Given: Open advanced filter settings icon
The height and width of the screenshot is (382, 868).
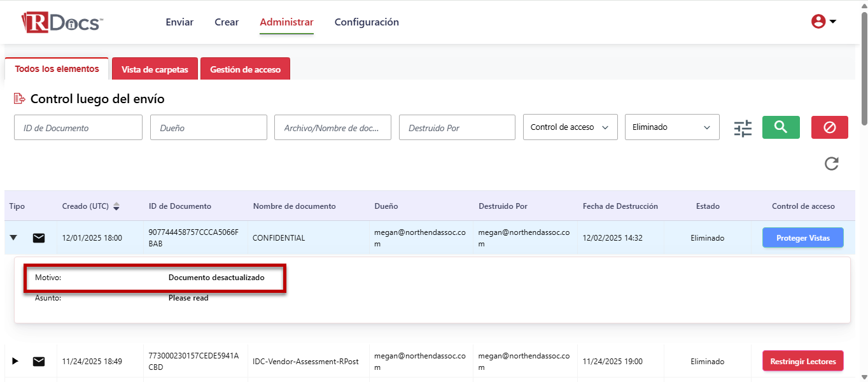Looking at the screenshot, I should pos(742,128).
